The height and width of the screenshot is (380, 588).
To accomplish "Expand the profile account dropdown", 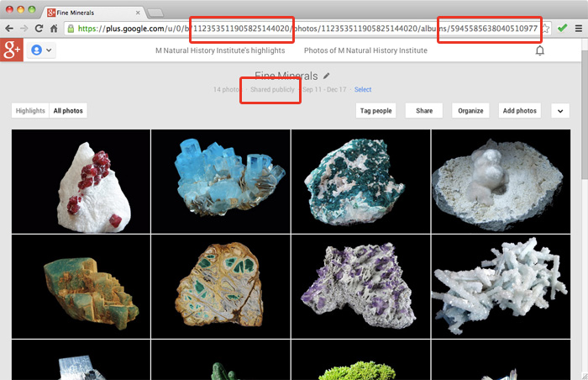I will (x=42, y=50).
